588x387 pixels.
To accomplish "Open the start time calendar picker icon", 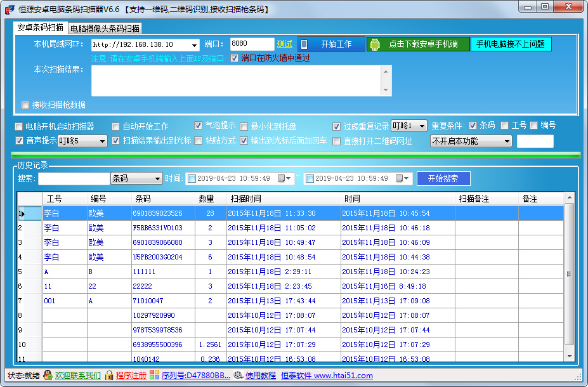I will pyautogui.click(x=284, y=178).
